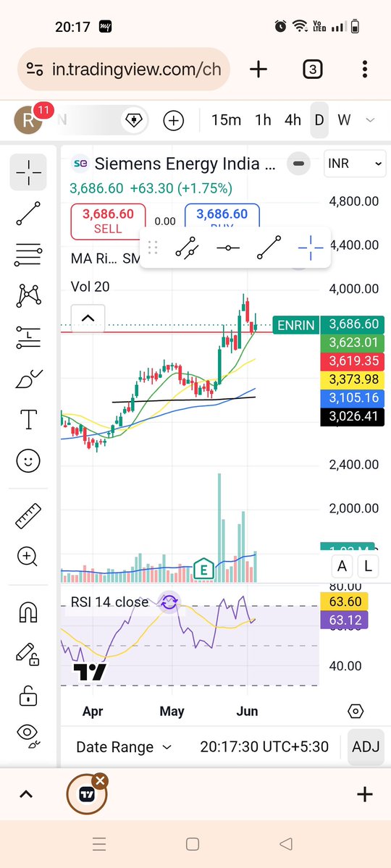Viewport: 391px width, 868px height.
Task: Toggle the L log scale button
Action: 368,566
